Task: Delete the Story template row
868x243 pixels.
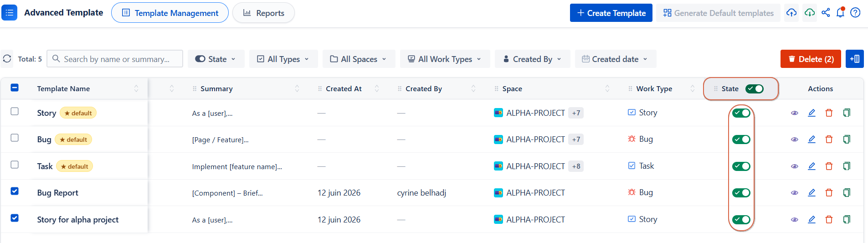Action: coord(829,113)
